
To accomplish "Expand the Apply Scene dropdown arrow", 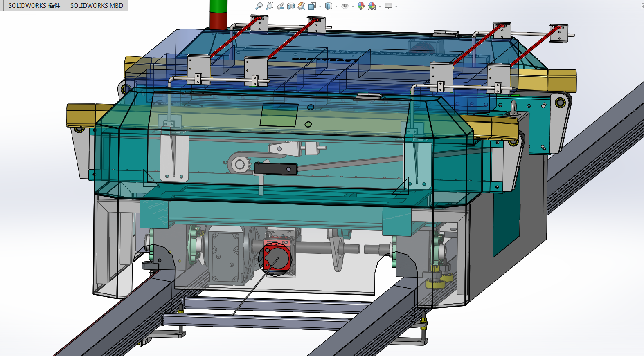I will tap(380, 6).
